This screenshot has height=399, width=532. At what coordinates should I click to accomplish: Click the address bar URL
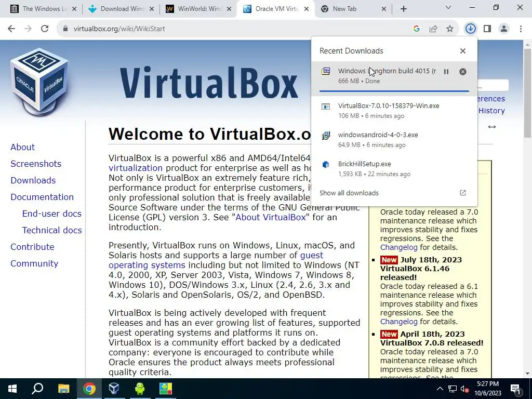119,29
